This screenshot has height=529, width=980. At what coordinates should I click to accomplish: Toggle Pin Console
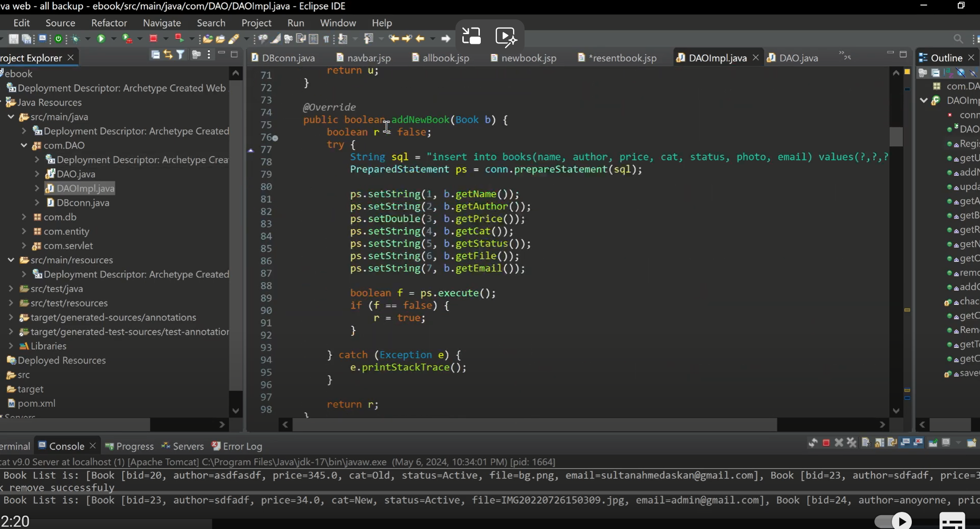933,443
